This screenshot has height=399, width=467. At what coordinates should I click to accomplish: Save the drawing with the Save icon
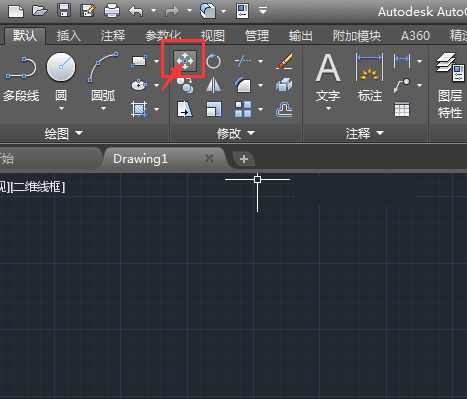click(x=64, y=11)
